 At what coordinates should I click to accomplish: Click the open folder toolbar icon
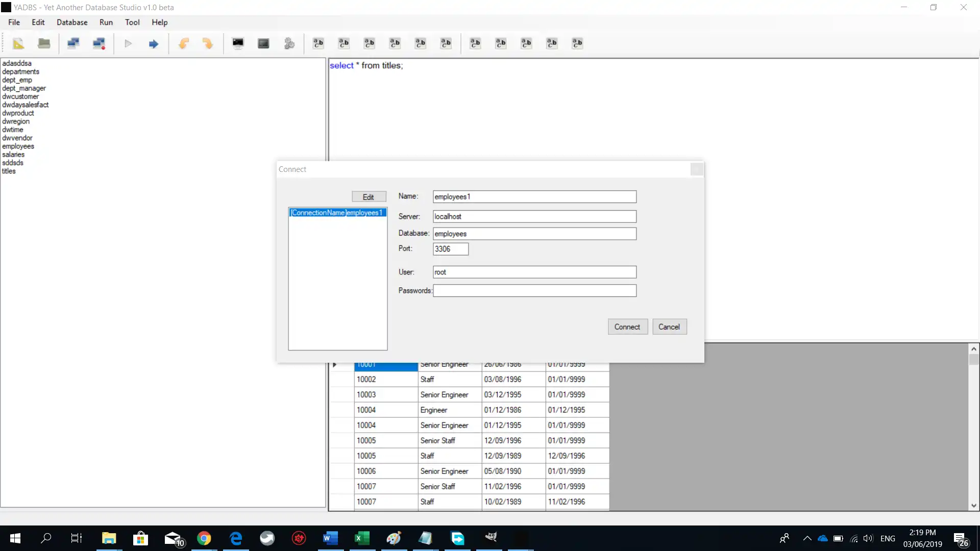(x=44, y=43)
